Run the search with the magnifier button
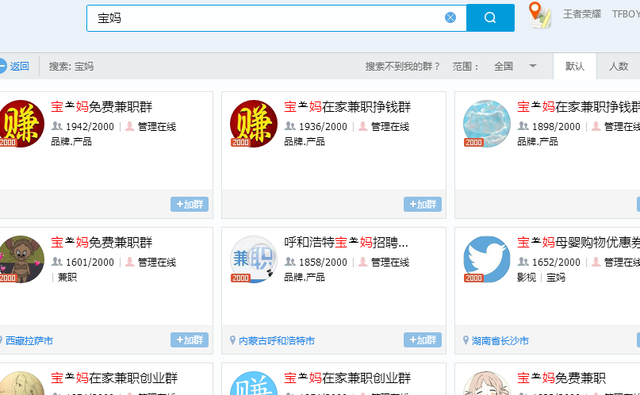640x395 pixels. [x=490, y=18]
